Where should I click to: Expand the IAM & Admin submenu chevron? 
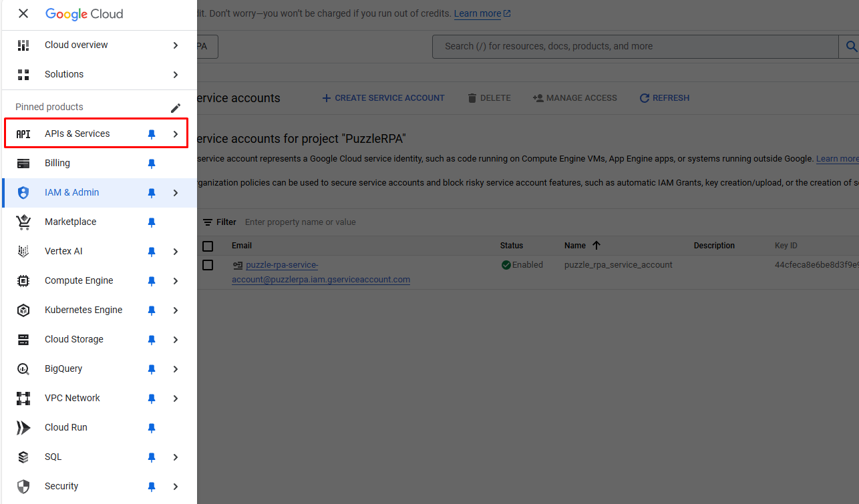coord(176,193)
